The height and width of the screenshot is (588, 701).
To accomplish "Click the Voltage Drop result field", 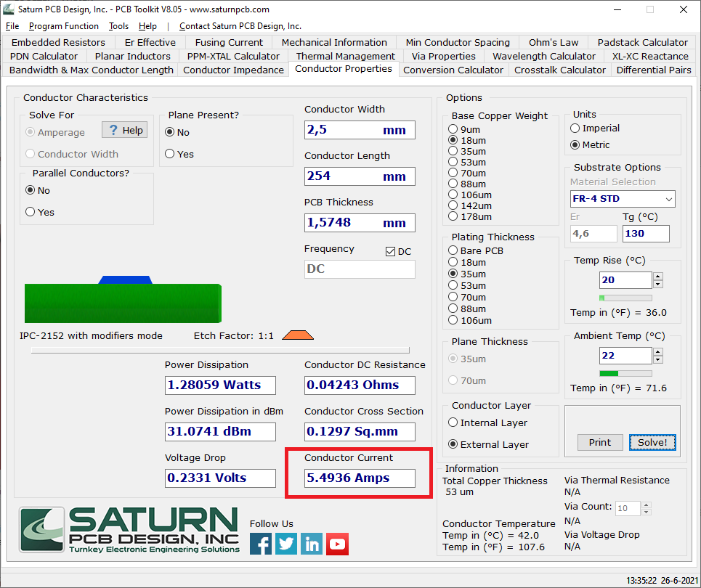I will tap(220, 478).
